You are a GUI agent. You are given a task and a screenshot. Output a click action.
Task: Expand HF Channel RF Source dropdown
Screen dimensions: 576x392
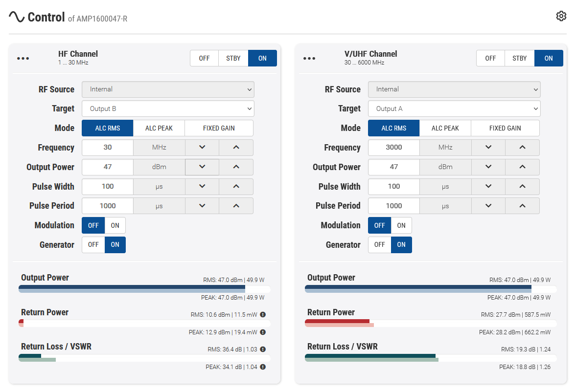[168, 89]
